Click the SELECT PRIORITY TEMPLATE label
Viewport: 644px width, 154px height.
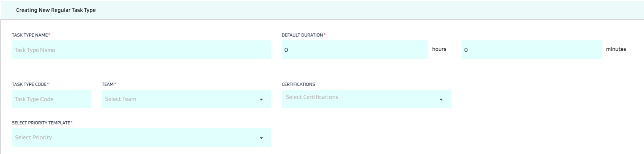coord(41,123)
